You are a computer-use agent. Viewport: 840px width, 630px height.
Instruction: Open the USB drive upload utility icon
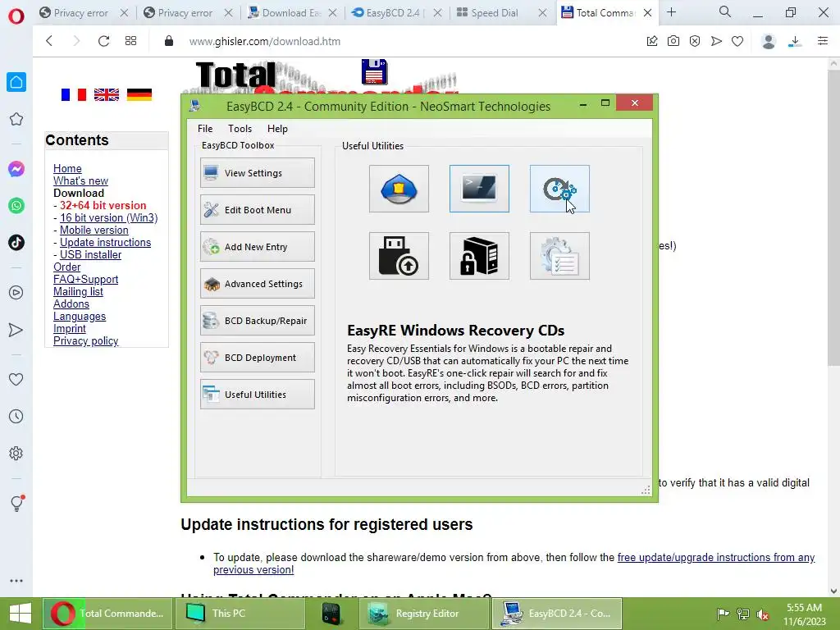pos(399,256)
